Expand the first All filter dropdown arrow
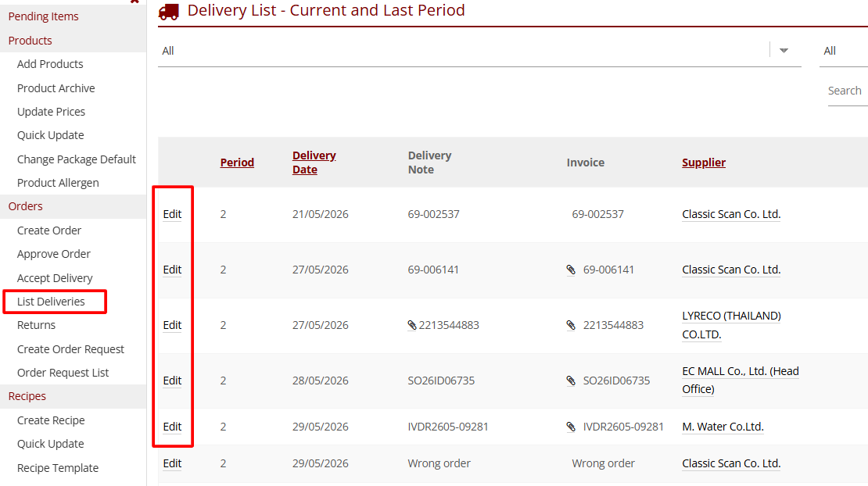The height and width of the screenshot is (486, 868). click(784, 50)
